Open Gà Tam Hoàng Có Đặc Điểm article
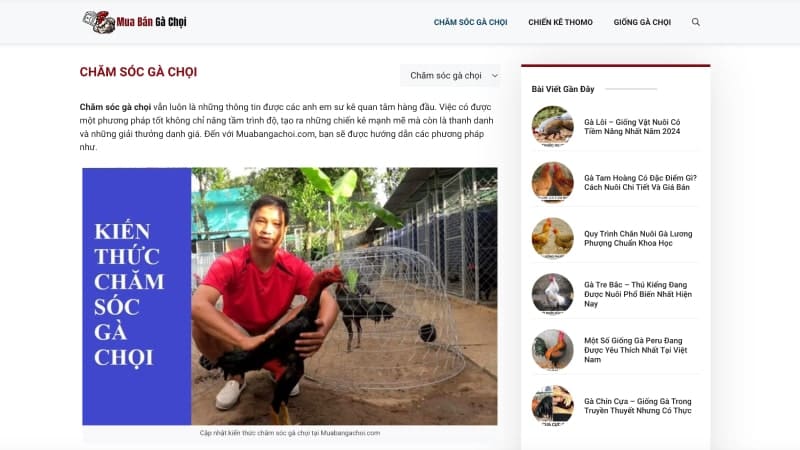The image size is (800, 450). point(640,183)
